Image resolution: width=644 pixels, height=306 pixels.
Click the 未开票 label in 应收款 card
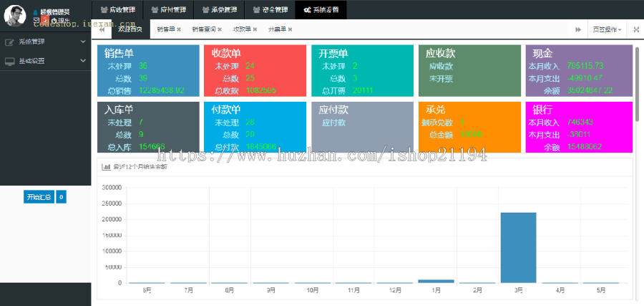[x=441, y=78]
